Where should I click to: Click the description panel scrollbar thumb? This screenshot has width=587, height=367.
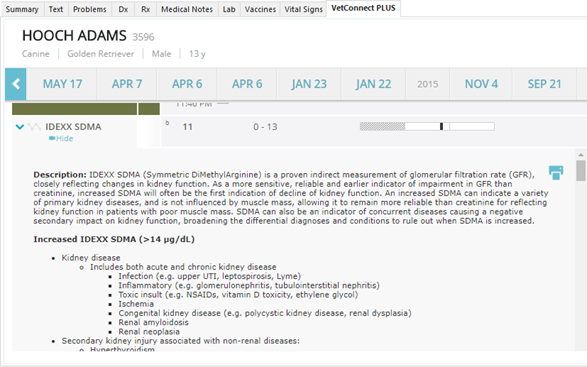(x=581, y=171)
